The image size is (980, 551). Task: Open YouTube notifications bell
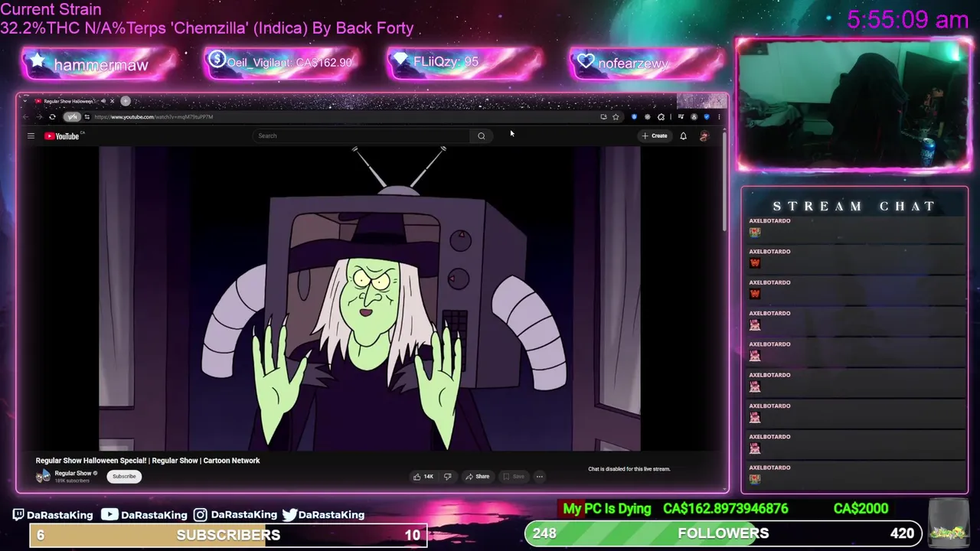[x=683, y=135]
